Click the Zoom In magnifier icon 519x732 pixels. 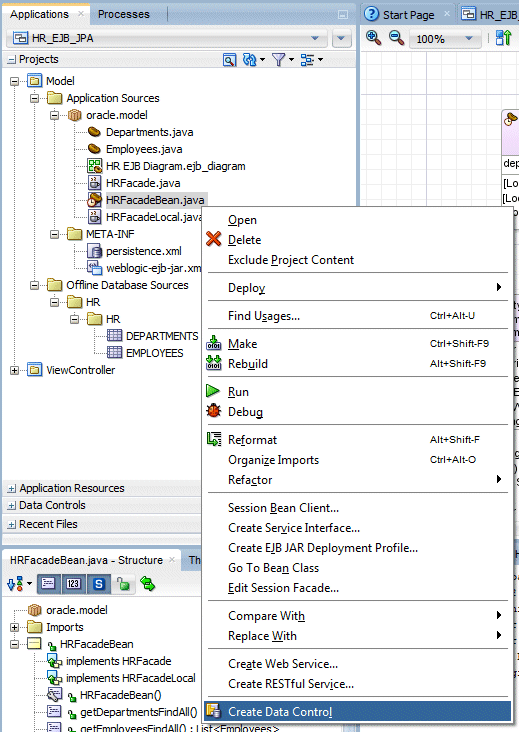point(373,38)
